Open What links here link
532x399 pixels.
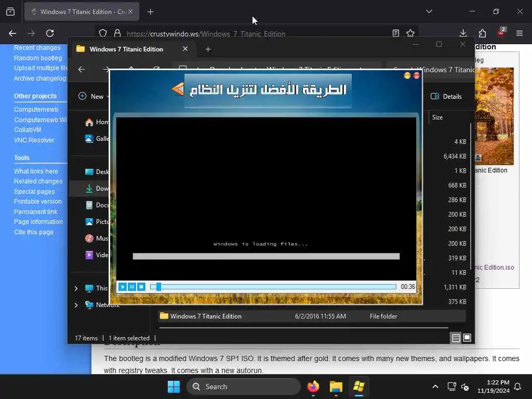[36, 171]
